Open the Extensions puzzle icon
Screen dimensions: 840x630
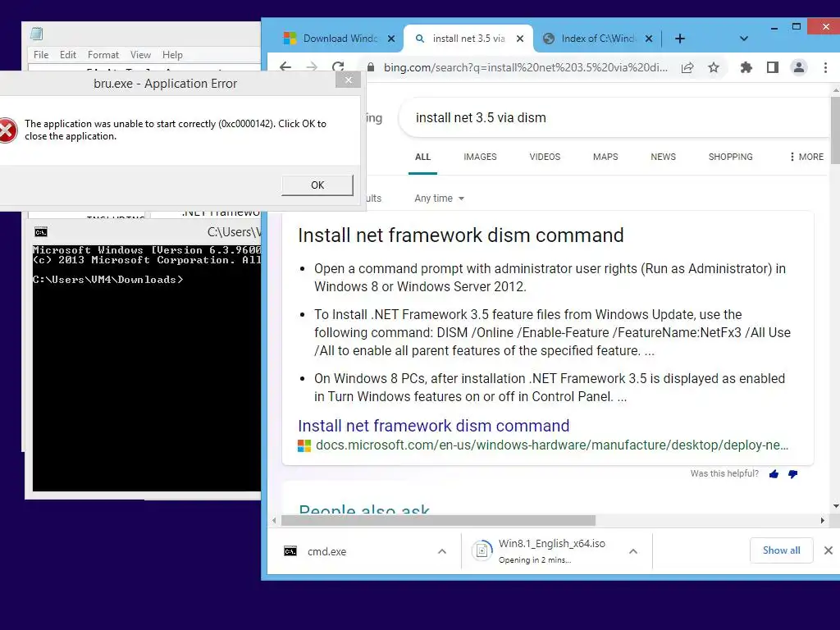coord(746,67)
